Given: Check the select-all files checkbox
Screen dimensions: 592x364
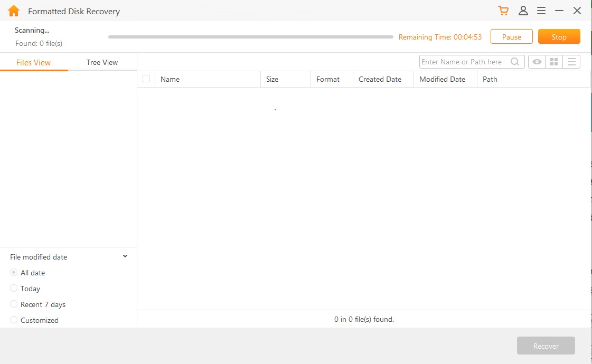Looking at the screenshot, I should (x=146, y=79).
